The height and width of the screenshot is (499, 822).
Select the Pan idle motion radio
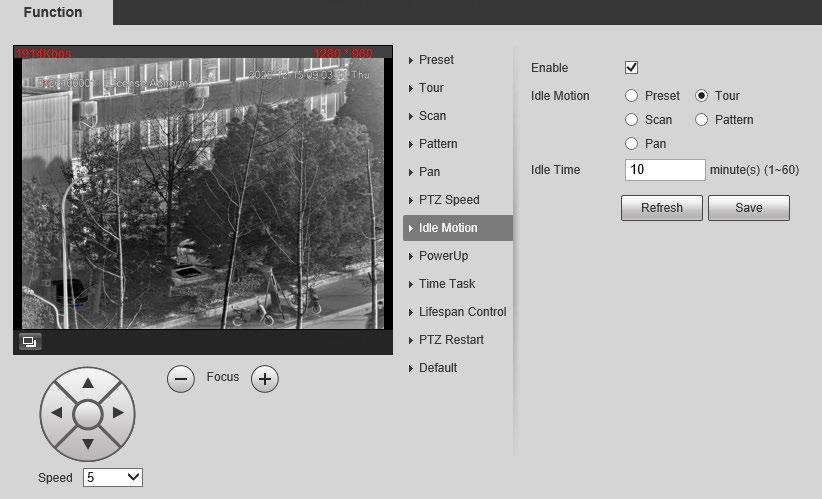coord(631,144)
